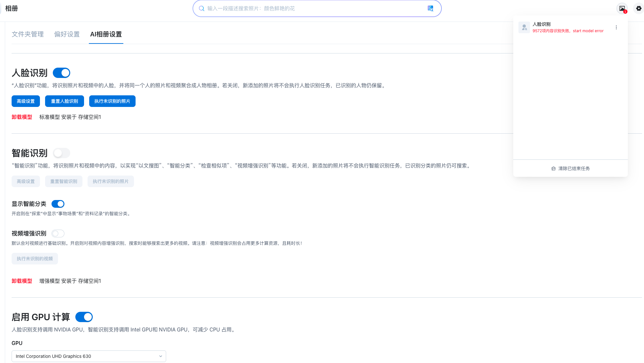This screenshot has width=644, height=363.
Task: Click the GPU field label
Action: (x=17, y=343)
